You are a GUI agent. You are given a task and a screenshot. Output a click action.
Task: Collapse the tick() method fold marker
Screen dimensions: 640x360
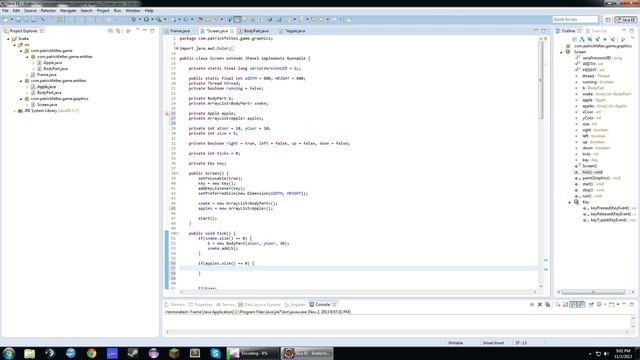pyautogui.click(x=177, y=233)
